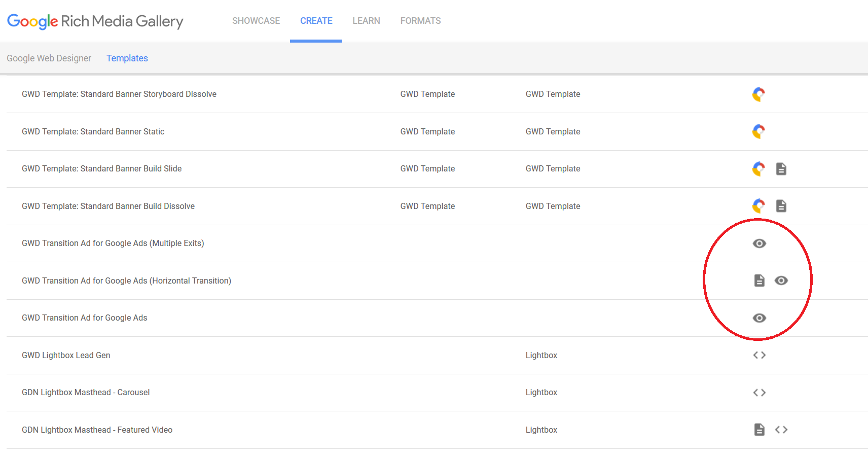This screenshot has height=456, width=868.
Task: Open code icon for Lightbox Masthead - Featured Video
Action: pos(781,430)
